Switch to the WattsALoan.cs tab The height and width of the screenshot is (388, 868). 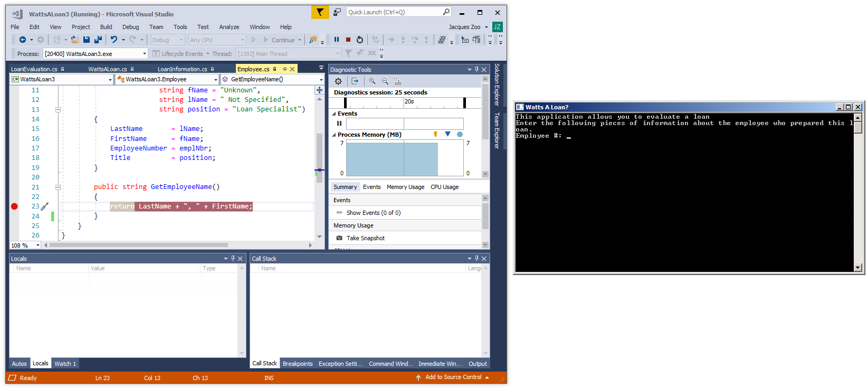[x=107, y=69]
